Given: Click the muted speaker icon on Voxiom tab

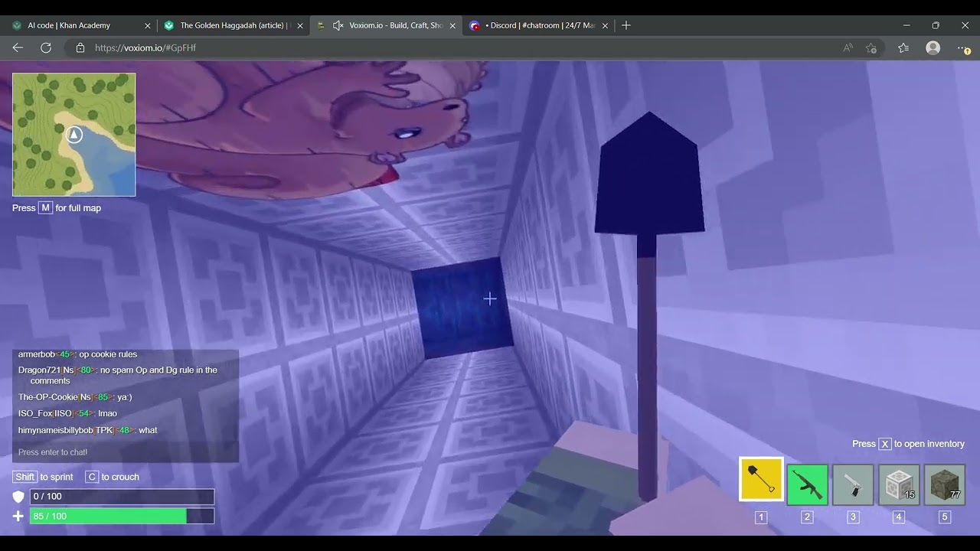Looking at the screenshot, I should (x=338, y=25).
